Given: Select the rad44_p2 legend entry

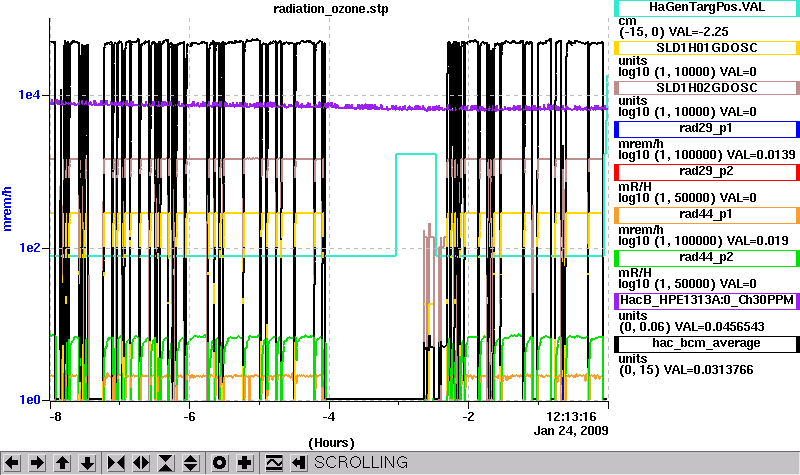Looking at the screenshot, I should point(707,258).
